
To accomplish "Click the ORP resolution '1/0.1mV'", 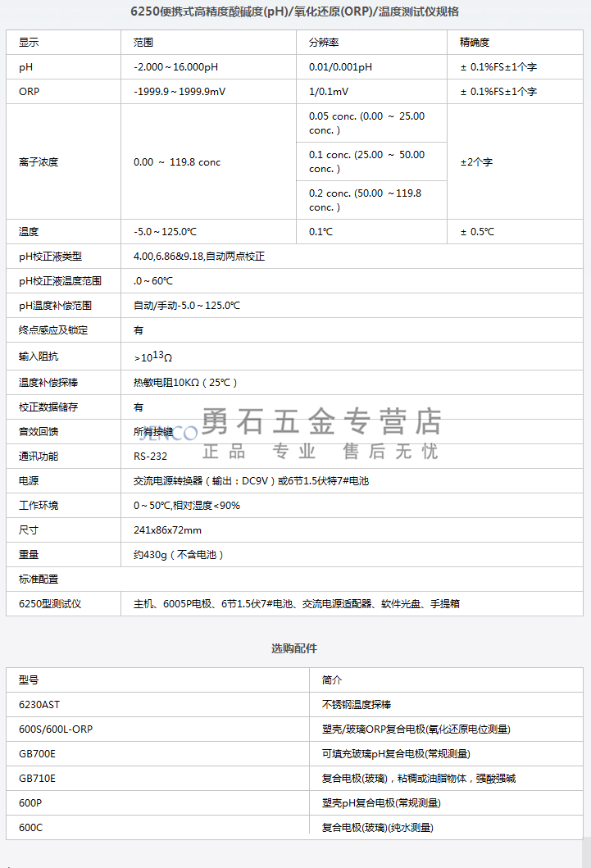I will [329, 92].
